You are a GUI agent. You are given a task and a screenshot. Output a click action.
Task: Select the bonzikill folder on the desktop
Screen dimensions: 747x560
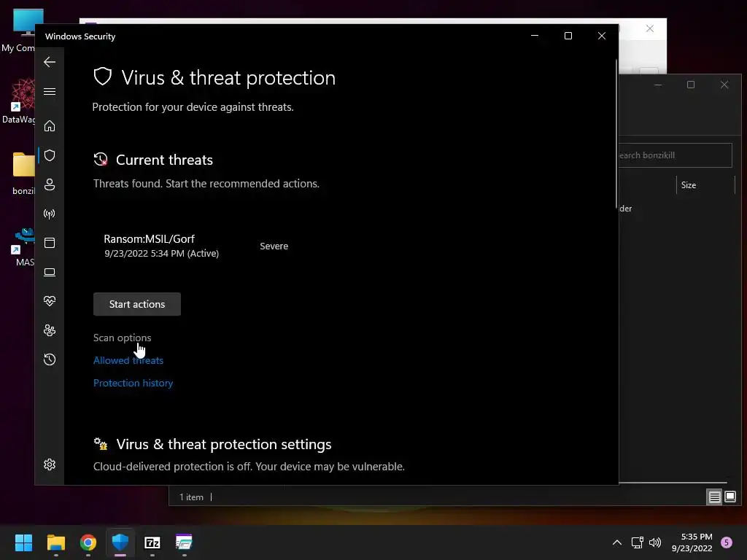[x=23, y=174]
